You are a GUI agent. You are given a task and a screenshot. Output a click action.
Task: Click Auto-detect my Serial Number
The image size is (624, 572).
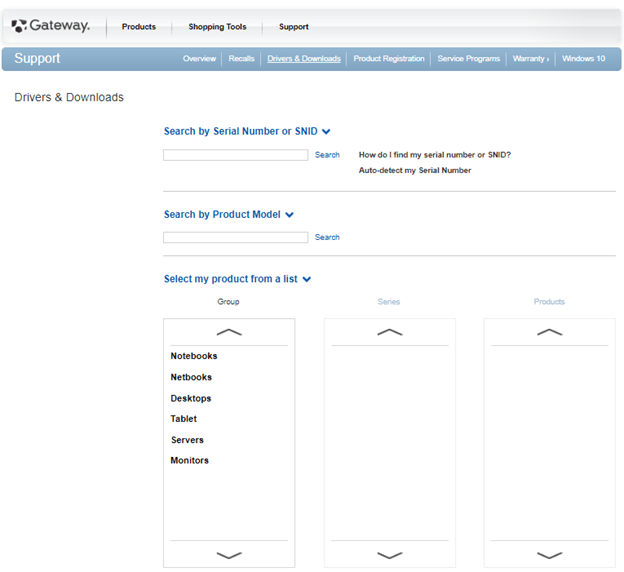(x=415, y=170)
